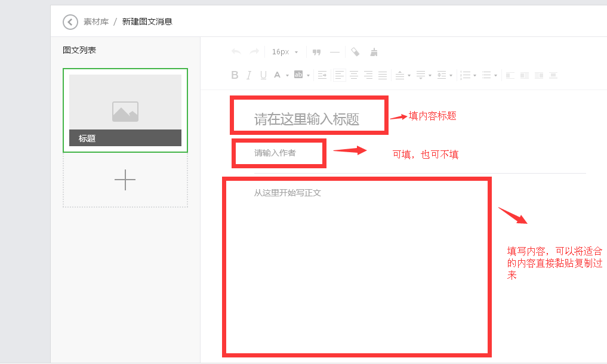The image size is (607, 364).
Task: Open the font color dropdown arrow
Action: [x=287, y=76]
